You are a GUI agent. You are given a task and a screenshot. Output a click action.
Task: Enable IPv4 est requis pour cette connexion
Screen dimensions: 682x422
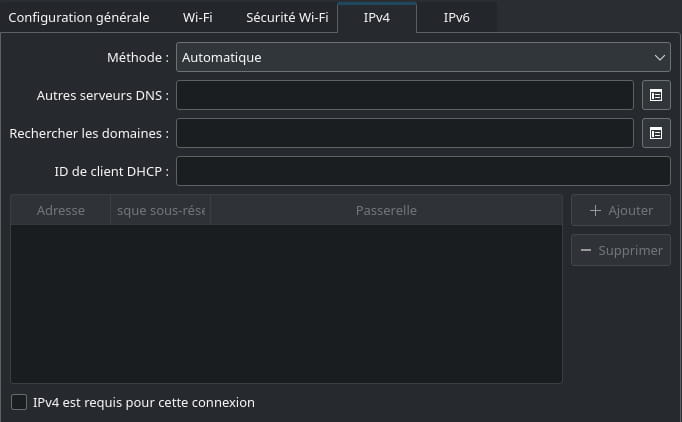tap(19, 402)
